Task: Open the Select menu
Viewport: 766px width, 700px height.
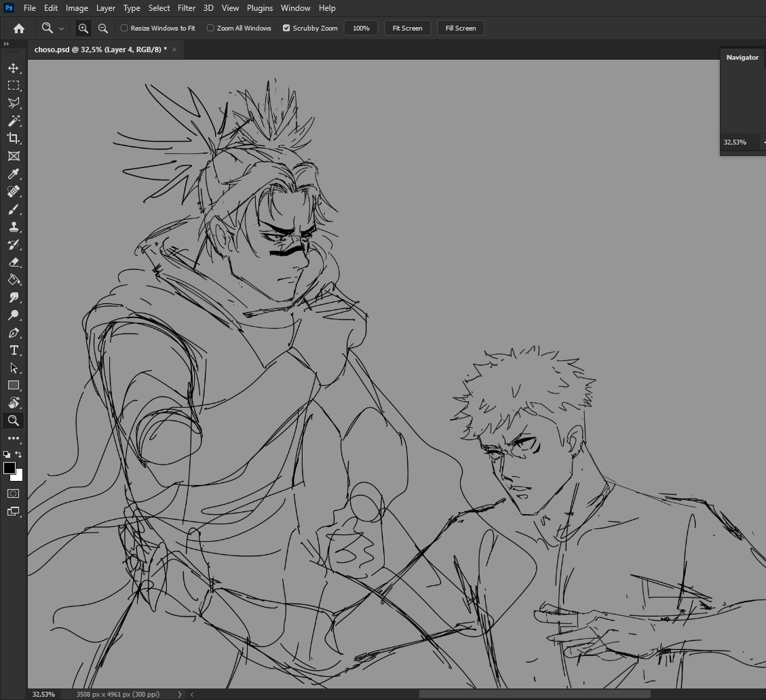Action: pyautogui.click(x=159, y=8)
